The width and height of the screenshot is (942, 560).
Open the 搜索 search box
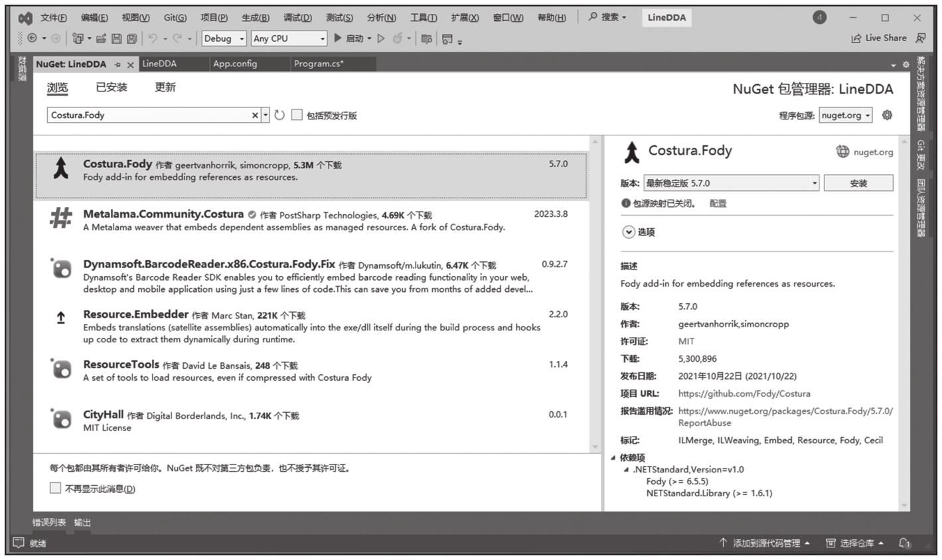coord(607,17)
